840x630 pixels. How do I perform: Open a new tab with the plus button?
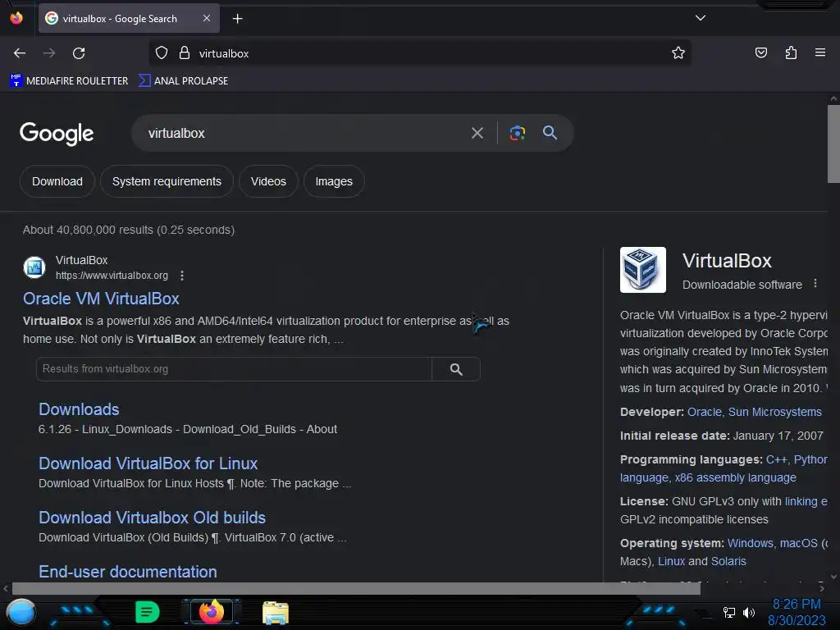point(237,19)
